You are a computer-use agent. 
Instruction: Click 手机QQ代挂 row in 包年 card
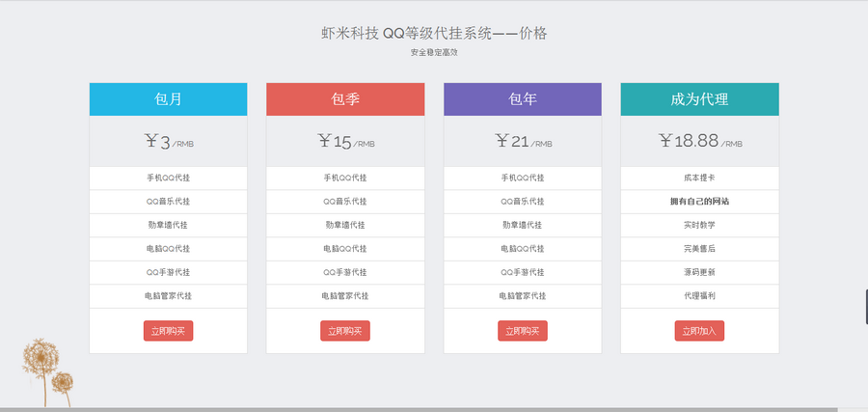(523, 178)
